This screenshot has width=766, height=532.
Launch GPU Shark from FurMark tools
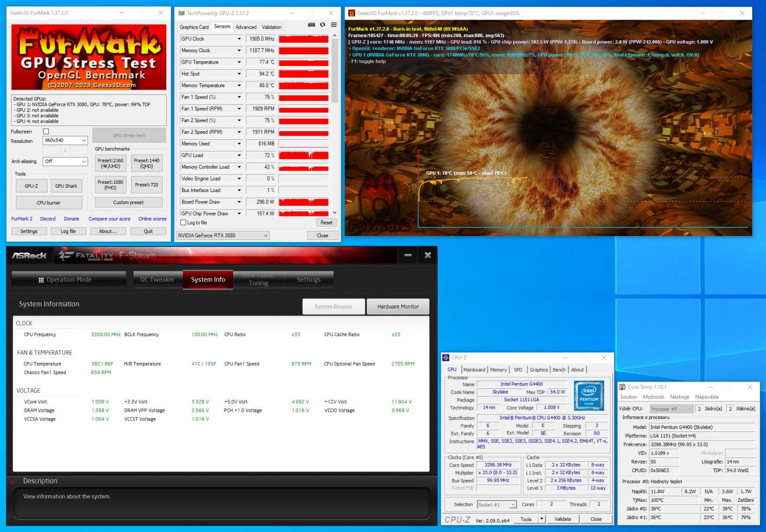(66, 186)
